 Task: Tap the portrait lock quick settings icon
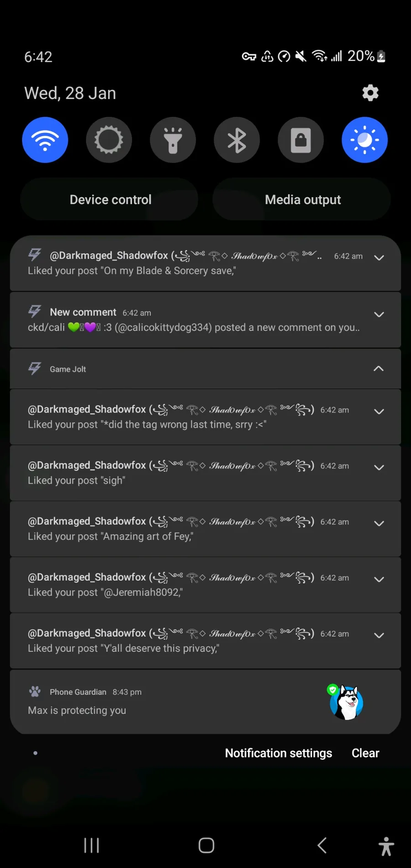coord(301,140)
